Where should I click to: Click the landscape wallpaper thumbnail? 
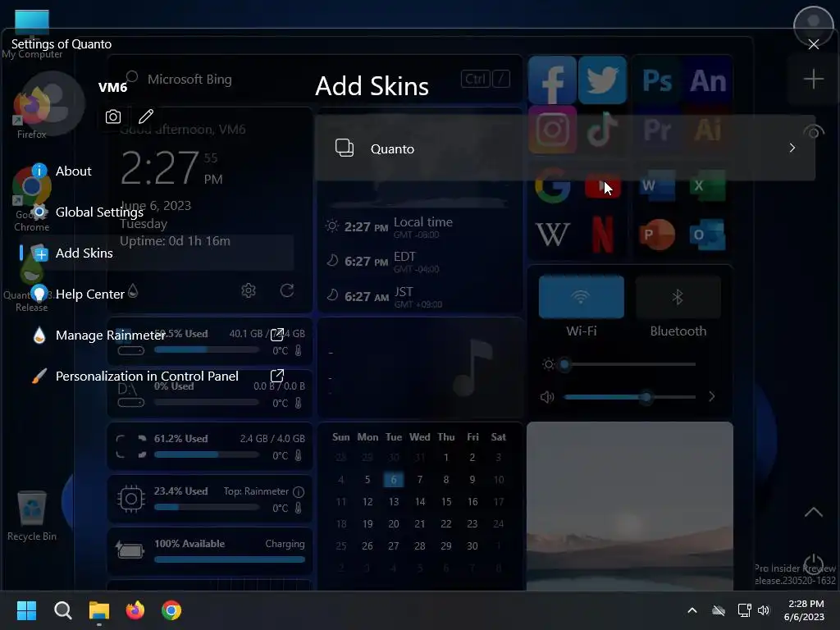click(629, 506)
